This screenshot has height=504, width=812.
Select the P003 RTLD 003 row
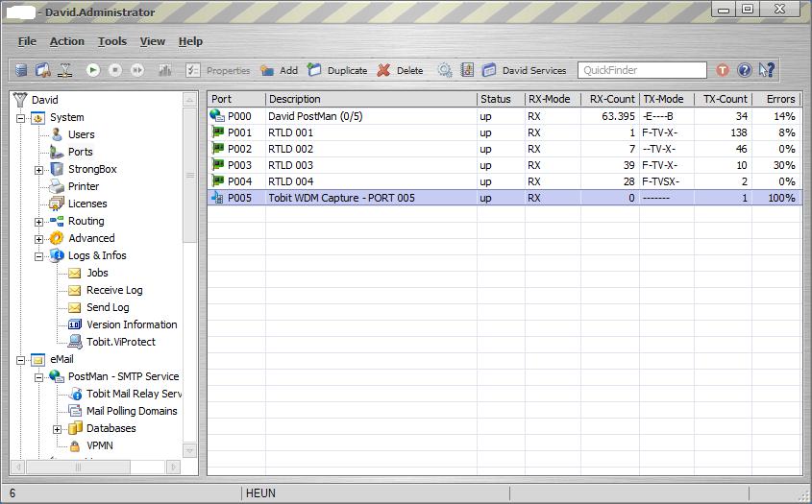tap(504, 165)
